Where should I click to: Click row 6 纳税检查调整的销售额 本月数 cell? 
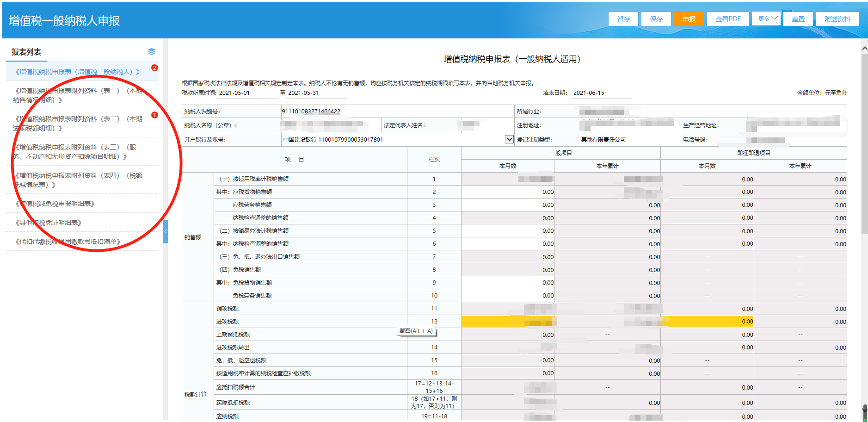(x=508, y=244)
